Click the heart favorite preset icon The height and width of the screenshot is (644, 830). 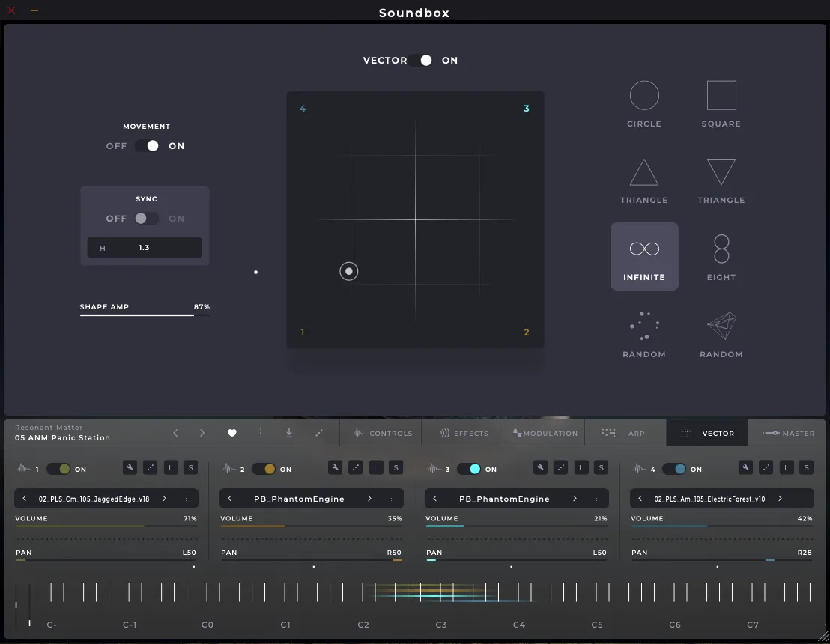pos(232,433)
